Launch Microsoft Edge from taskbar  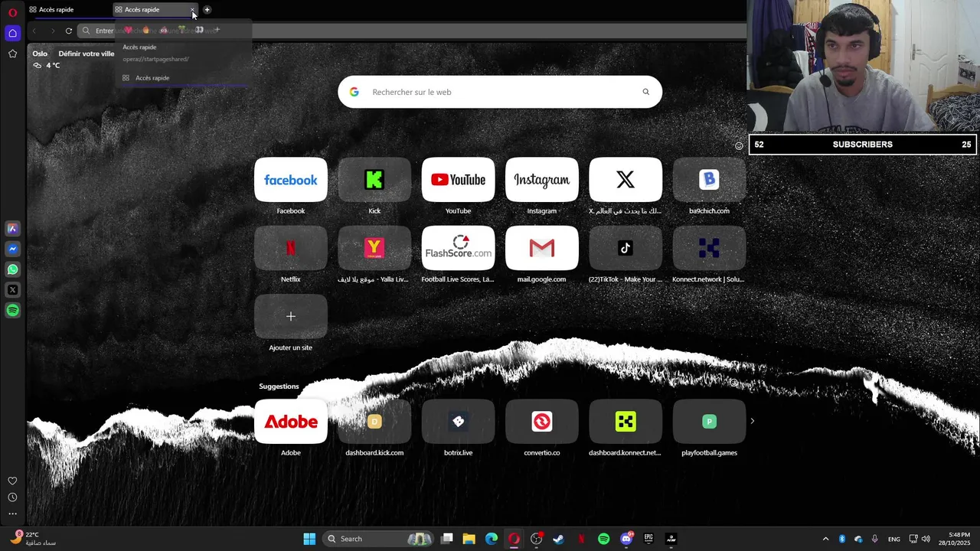(x=491, y=539)
